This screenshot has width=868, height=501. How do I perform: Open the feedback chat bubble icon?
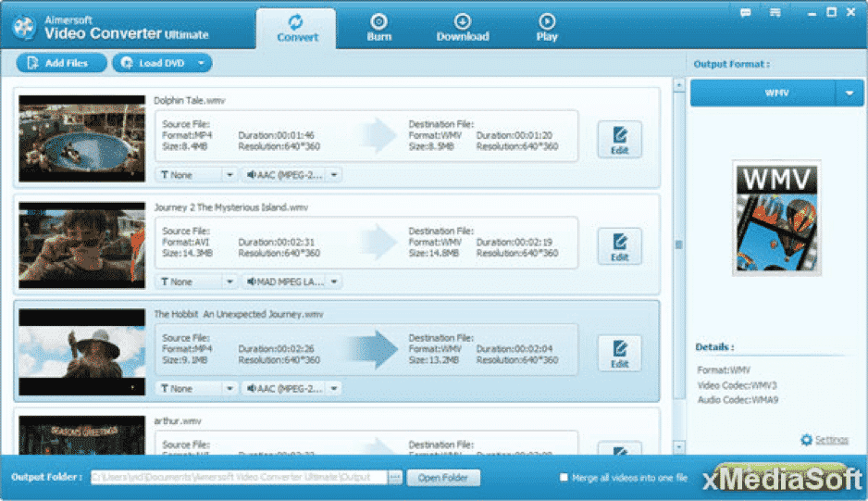pos(746,13)
